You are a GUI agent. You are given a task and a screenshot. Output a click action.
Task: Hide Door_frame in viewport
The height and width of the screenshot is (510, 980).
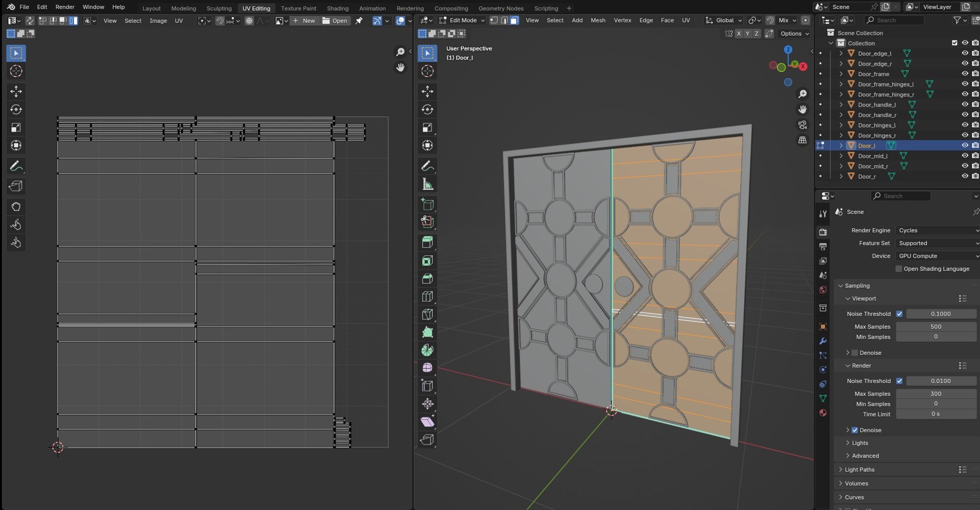coord(965,74)
